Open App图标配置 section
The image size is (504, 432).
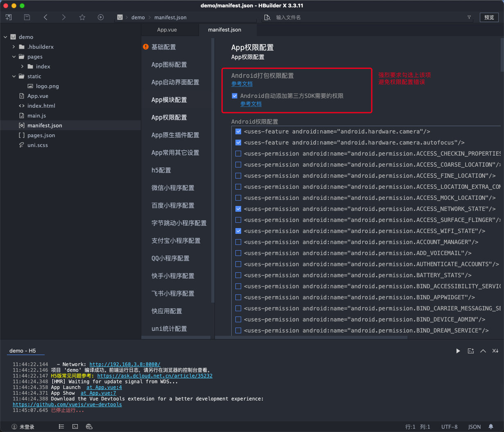coord(169,65)
